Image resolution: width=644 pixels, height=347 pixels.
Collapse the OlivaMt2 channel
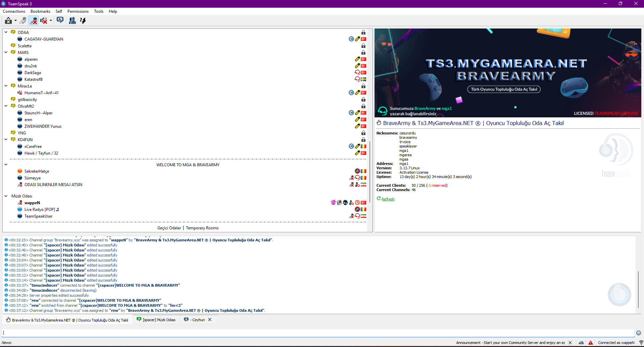click(x=6, y=106)
